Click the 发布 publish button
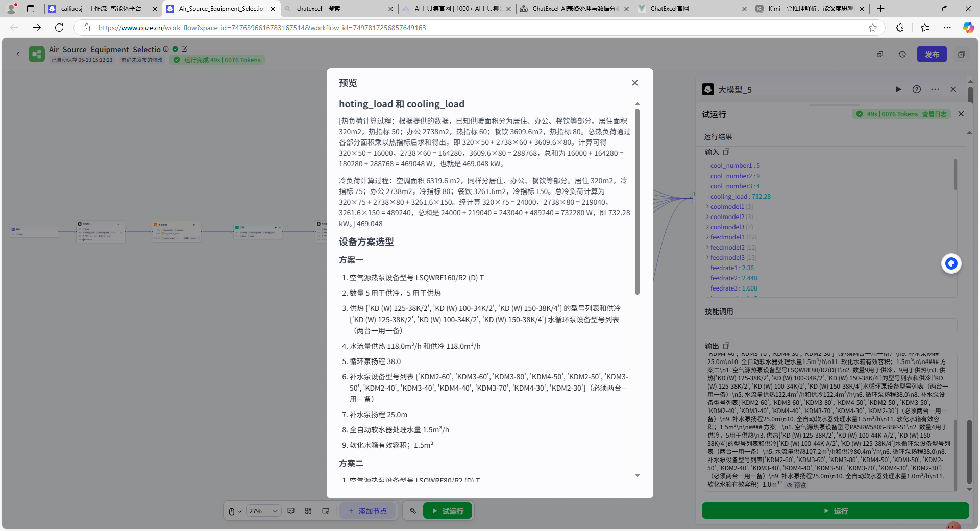Viewport: 980px width, 531px height. click(x=932, y=54)
